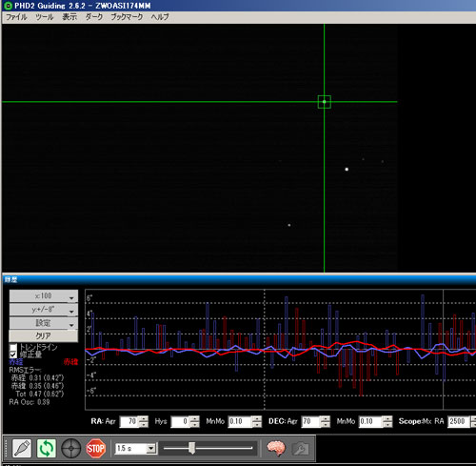Open the brain advanced settings icon
Viewport: 476px width, 466px height.
(276, 448)
